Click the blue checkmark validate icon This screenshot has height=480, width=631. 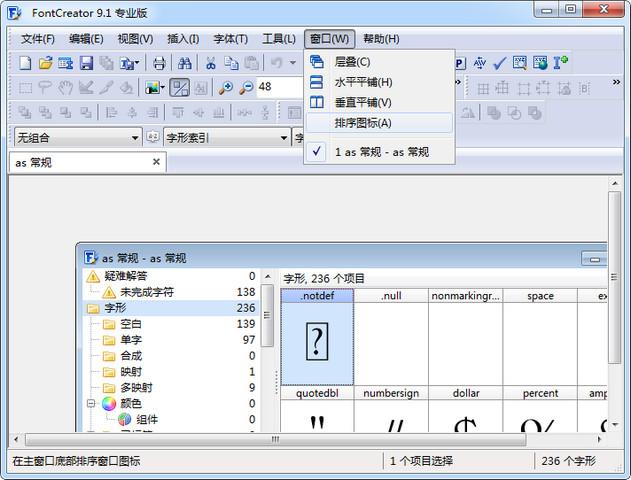[x=500, y=63]
